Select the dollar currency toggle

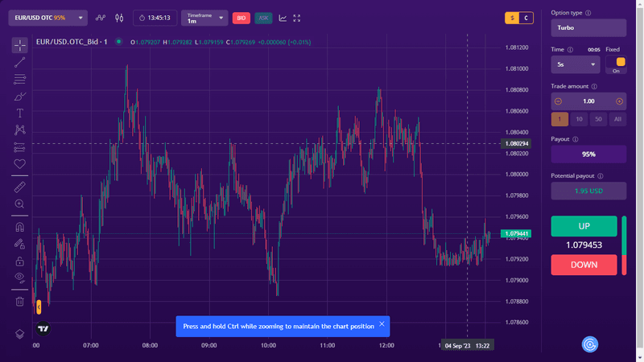coord(512,18)
